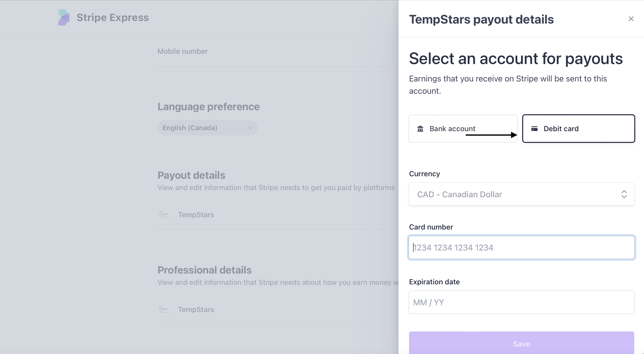
Task: Click the debit card icon
Action: [534, 129]
